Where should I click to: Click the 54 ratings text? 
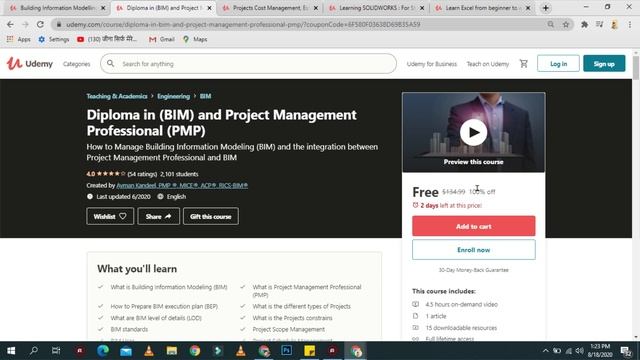142,174
